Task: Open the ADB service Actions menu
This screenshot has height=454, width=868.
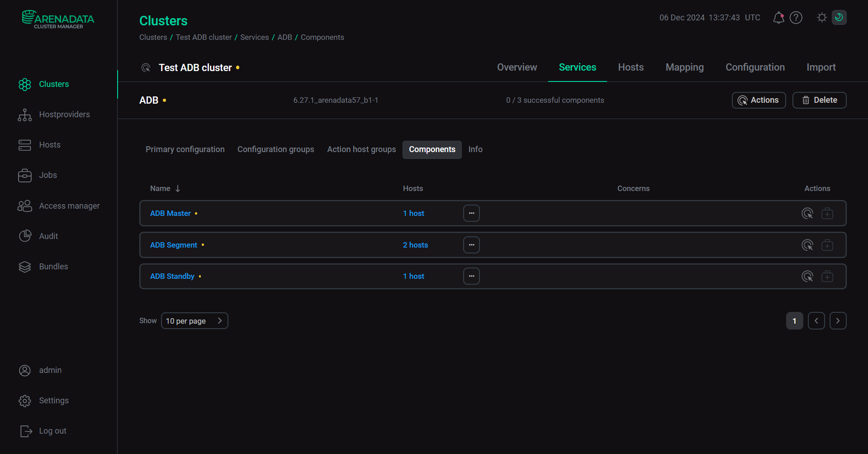Action: (x=759, y=100)
